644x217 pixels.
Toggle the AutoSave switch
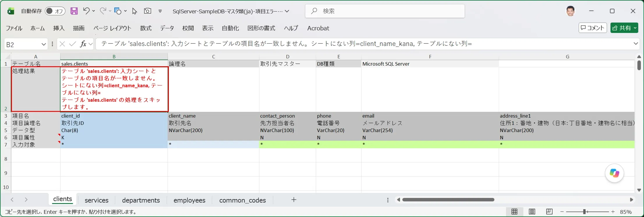[x=55, y=11]
